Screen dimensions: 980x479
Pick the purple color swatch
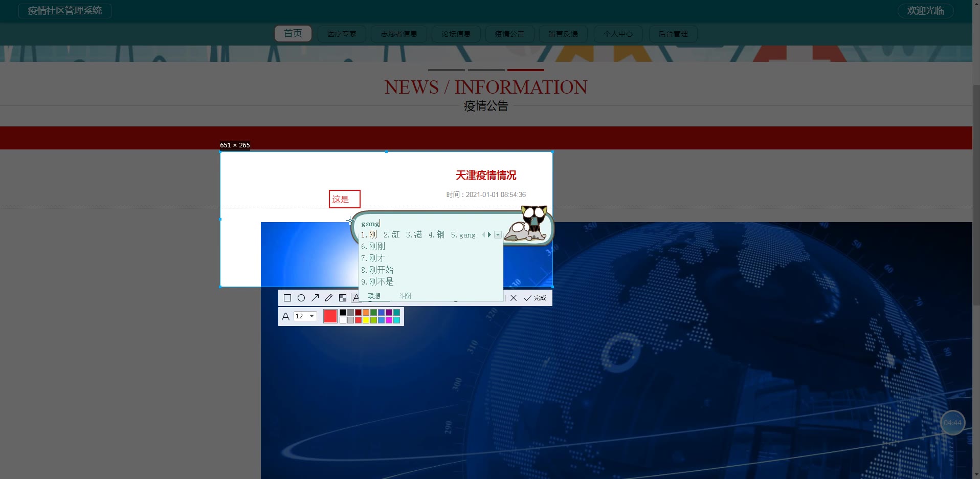click(389, 312)
